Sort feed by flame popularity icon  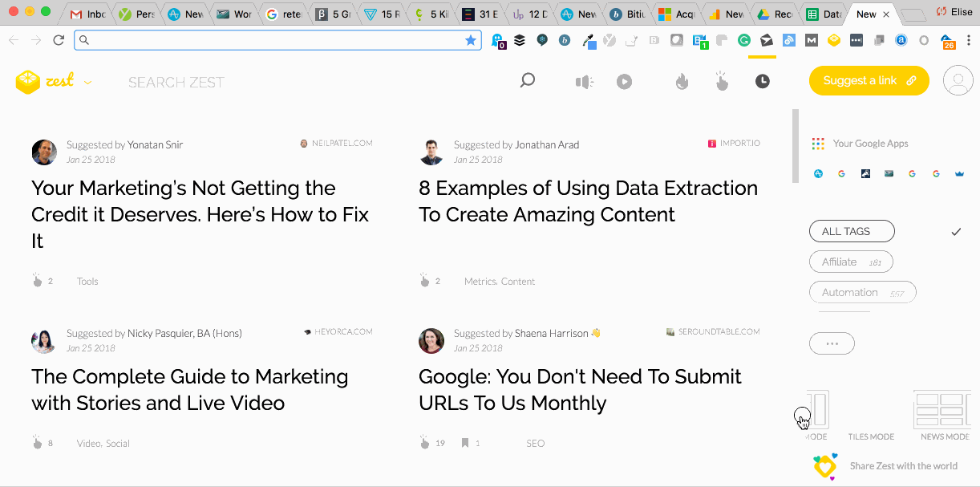(x=682, y=82)
